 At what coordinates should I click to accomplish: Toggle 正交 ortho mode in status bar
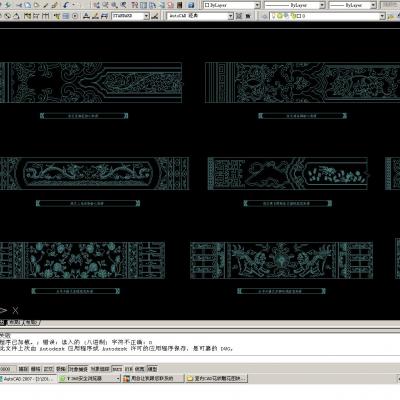(x=48, y=369)
